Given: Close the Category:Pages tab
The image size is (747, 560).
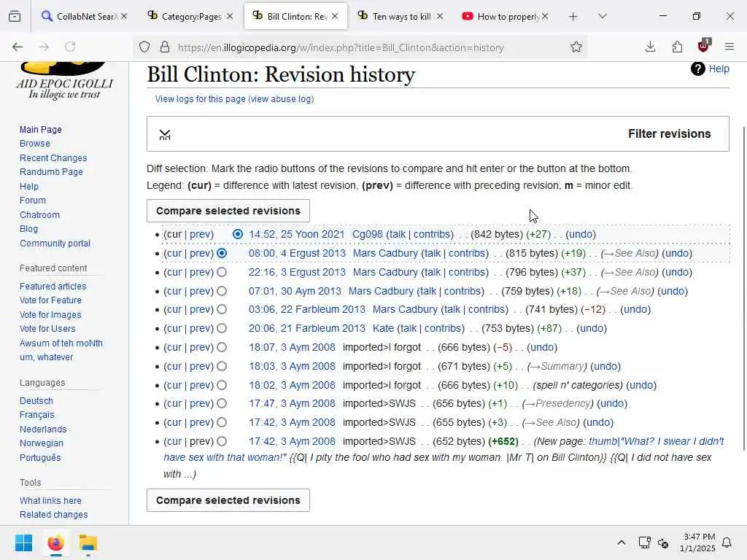Looking at the screenshot, I should point(230,16).
